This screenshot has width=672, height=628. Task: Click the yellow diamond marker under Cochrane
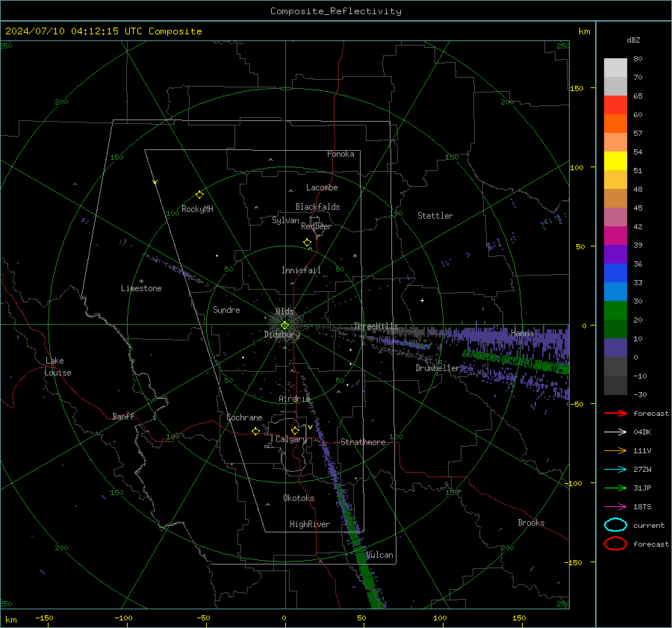[x=256, y=431]
